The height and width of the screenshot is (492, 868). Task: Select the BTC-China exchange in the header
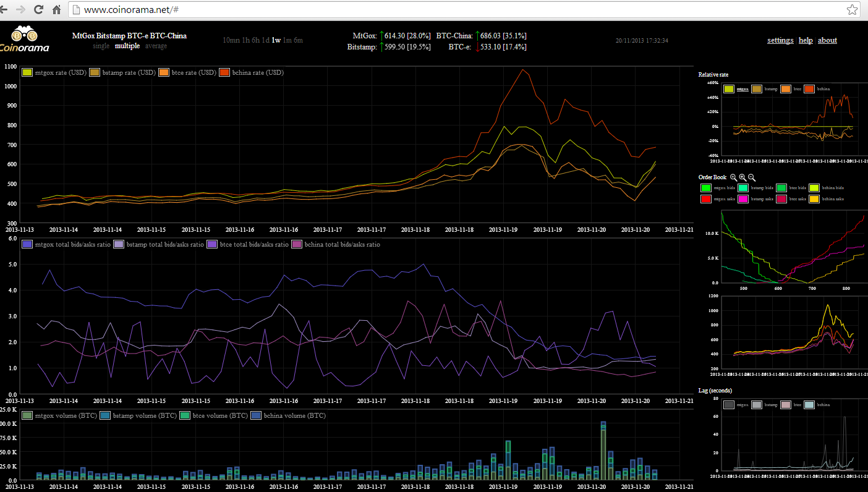tap(169, 36)
